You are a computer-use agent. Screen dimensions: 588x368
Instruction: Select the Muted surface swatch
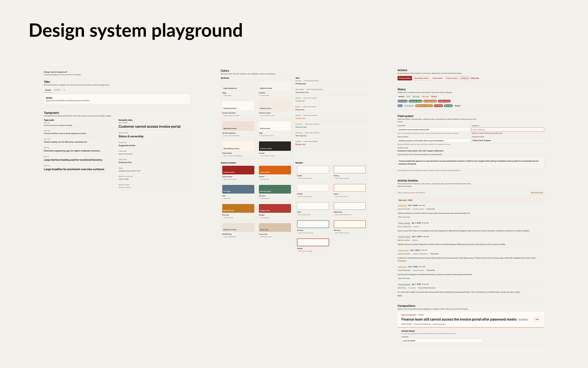click(x=275, y=106)
